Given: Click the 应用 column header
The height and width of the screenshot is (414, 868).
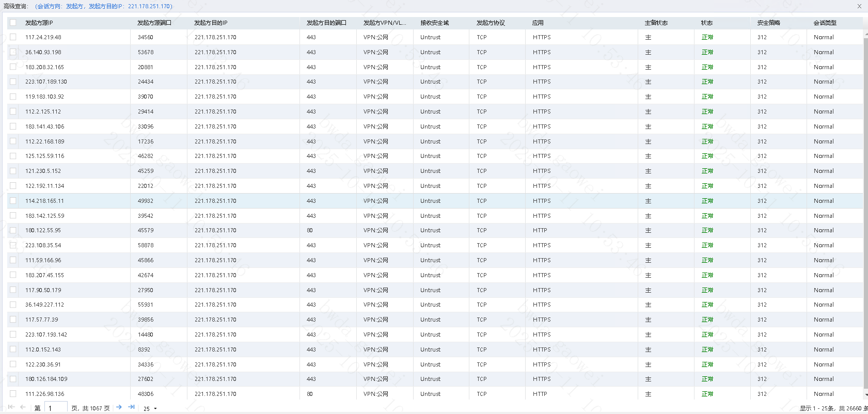Looking at the screenshot, I should click(x=538, y=23).
